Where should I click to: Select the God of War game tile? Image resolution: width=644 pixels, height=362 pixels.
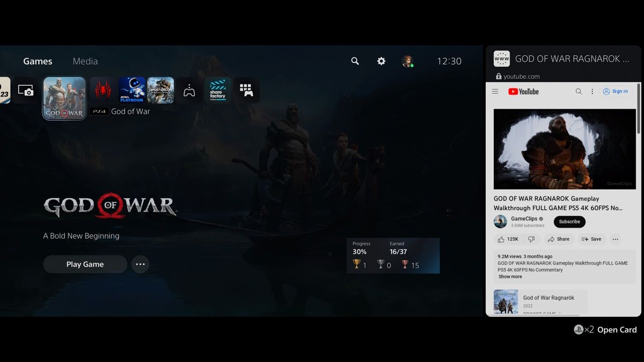coord(64,98)
